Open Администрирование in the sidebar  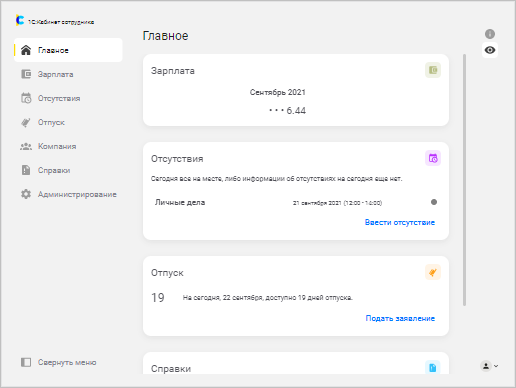tap(68, 194)
